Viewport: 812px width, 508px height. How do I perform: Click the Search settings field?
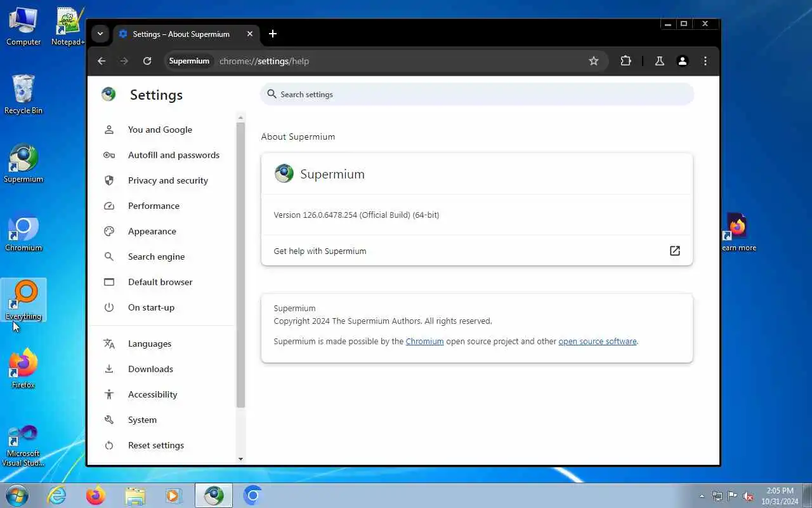[x=477, y=94]
